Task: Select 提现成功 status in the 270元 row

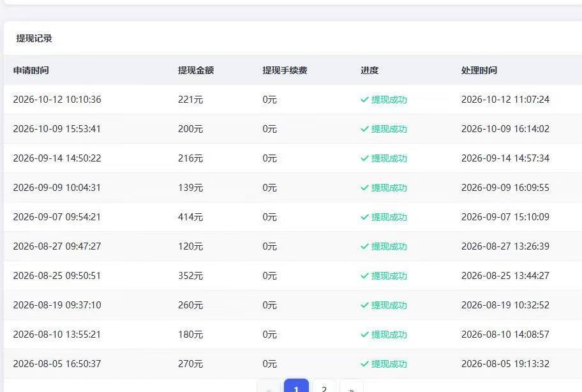Action: 384,363
